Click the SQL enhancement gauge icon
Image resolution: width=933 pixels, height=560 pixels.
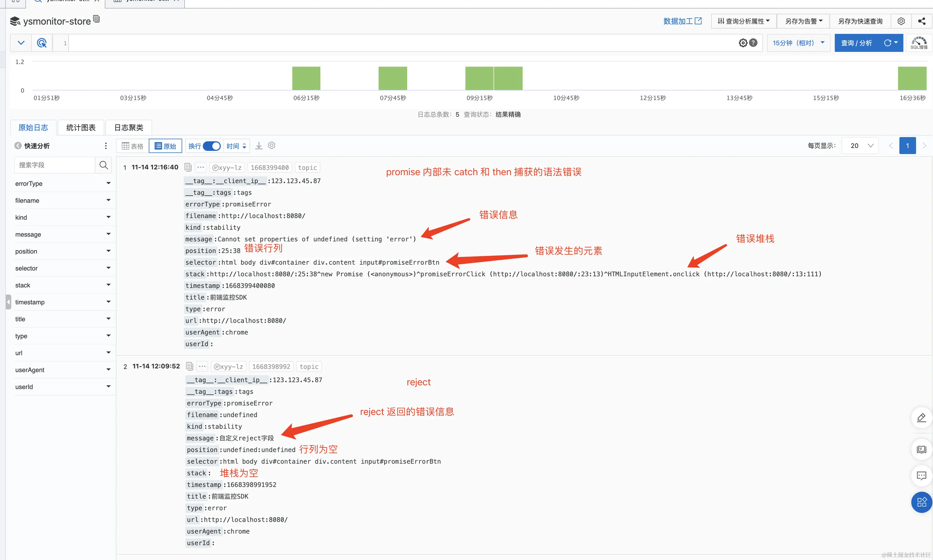tap(918, 43)
